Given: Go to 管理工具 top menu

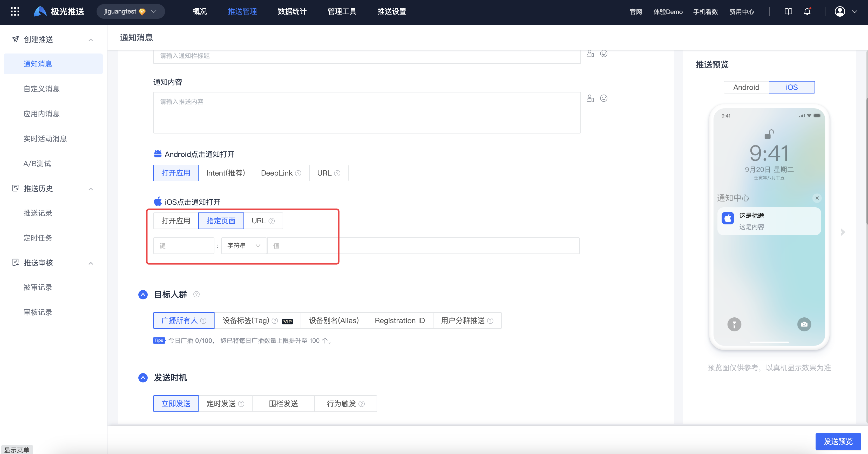Looking at the screenshot, I should click(342, 11).
